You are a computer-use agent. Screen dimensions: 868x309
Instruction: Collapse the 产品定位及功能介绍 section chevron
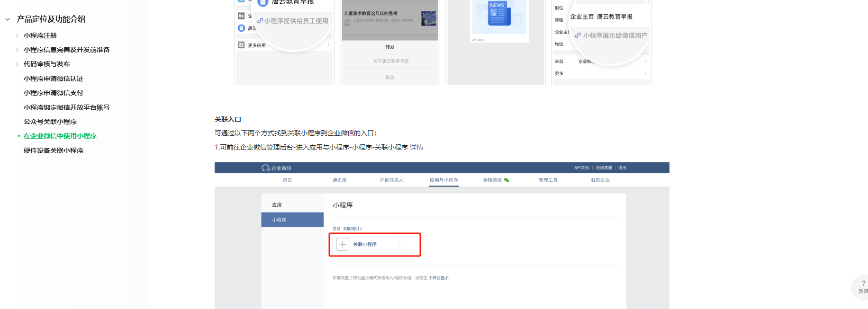click(x=8, y=19)
